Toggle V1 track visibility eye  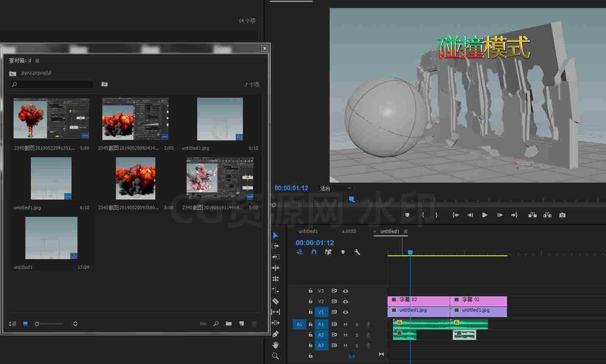(x=345, y=312)
